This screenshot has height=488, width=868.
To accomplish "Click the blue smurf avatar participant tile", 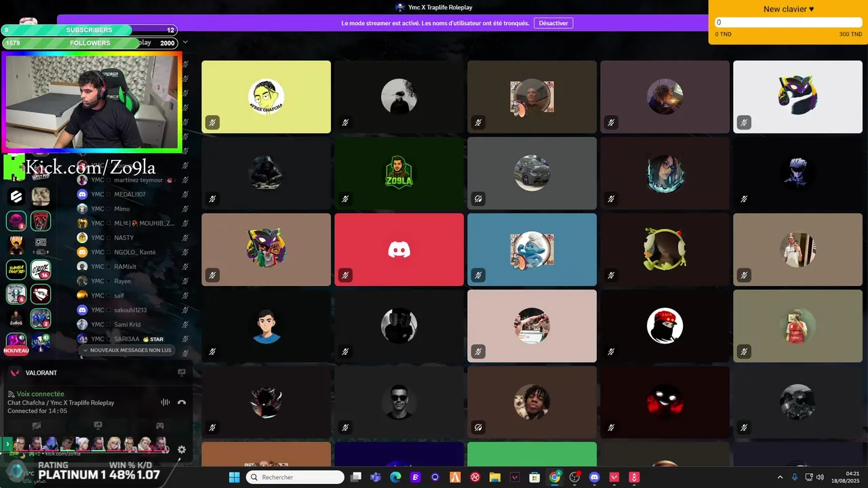I will pyautogui.click(x=532, y=249).
